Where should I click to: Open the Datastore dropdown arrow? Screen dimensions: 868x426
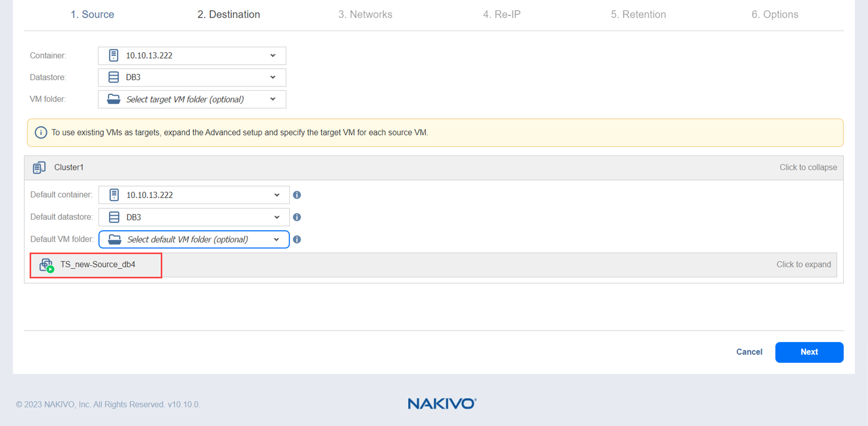pyautogui.click(x=273, y=77)
